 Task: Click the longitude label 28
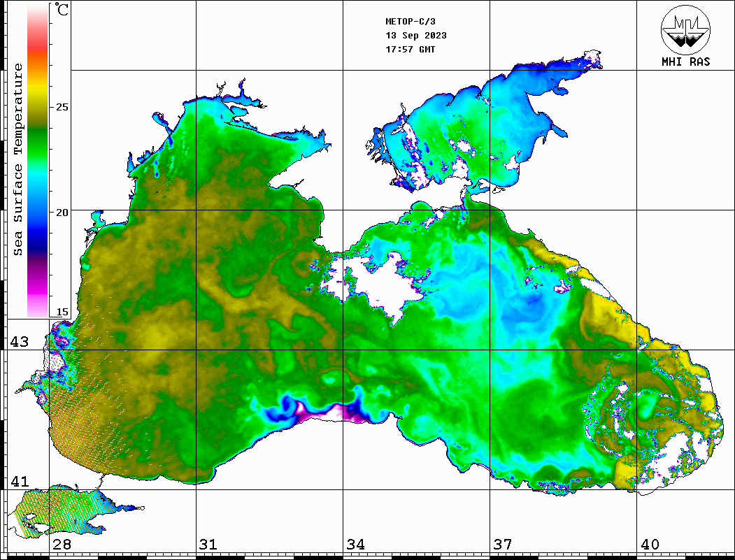tap(62, 544)
